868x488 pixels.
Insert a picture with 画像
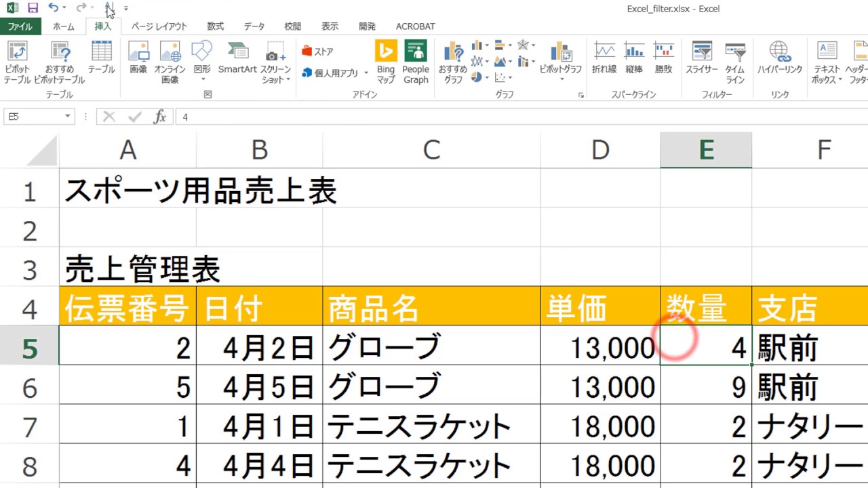(x=138, y=58)
